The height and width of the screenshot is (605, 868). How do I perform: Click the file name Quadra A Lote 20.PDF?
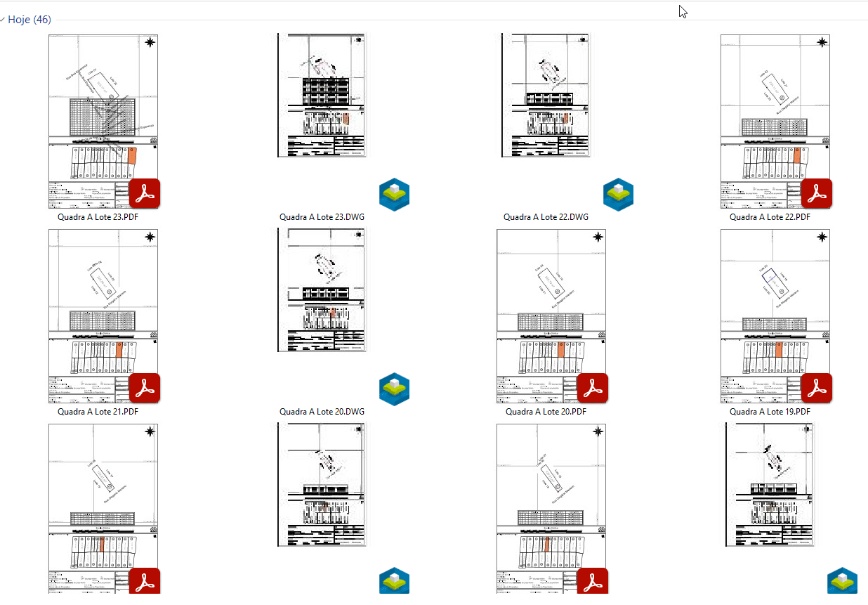point(546,412)
